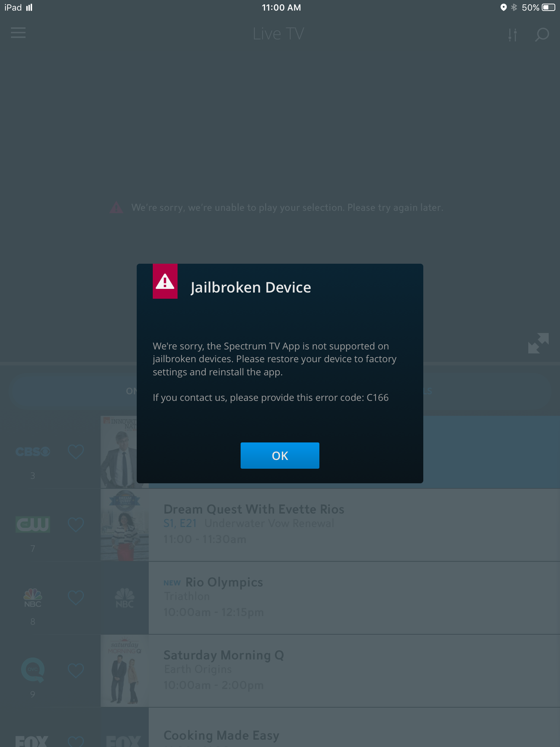Tap OK in the Jailbroken Device dialog
The image size is (560, 747).
point(280,455)
